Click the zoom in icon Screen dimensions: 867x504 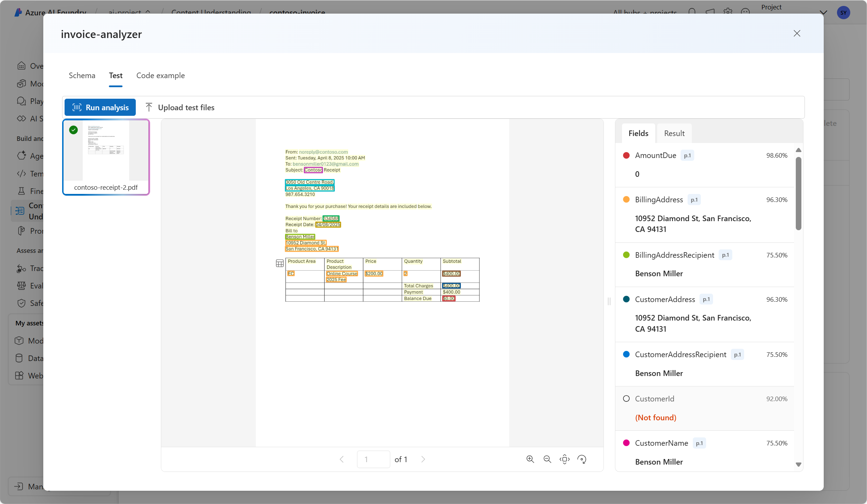click(x=530, y=459)
